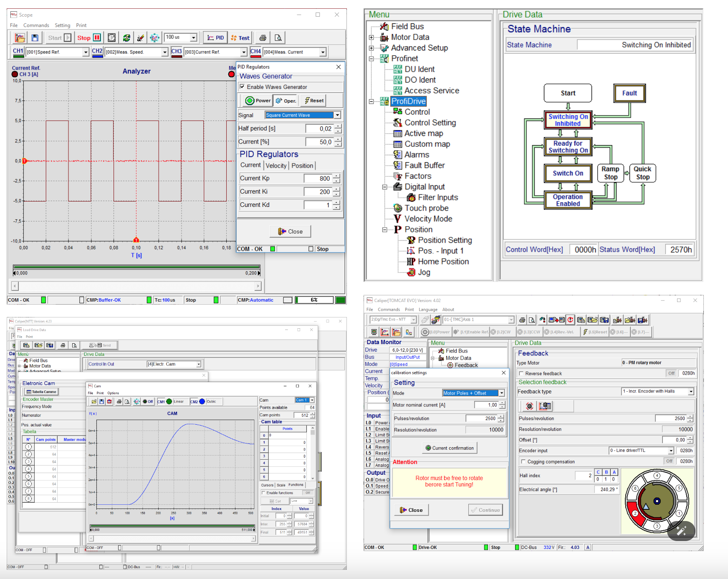728x579 pixels.
Task: Click the Test button in Scope toolbar
Action: 240,38
